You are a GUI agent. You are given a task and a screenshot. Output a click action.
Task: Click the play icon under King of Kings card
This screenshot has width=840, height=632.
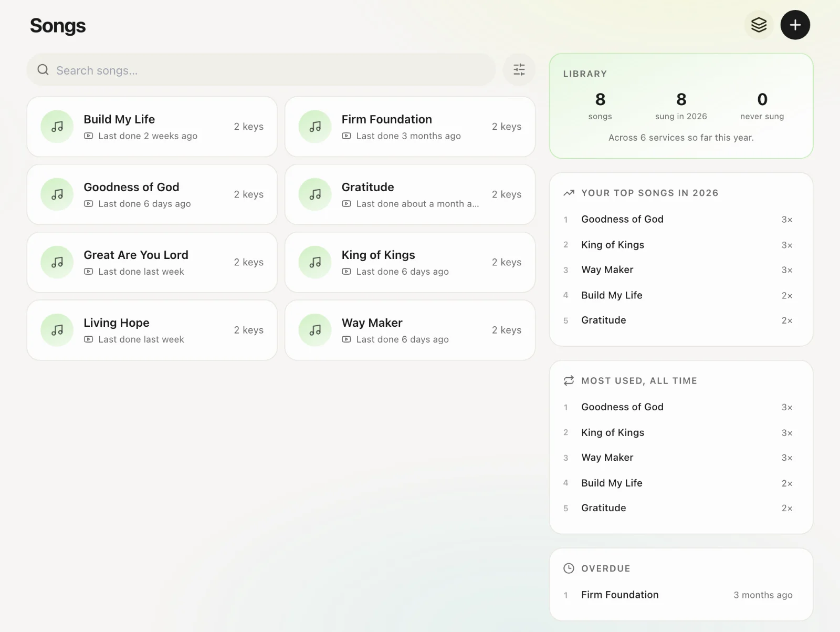tap(346, 272)
